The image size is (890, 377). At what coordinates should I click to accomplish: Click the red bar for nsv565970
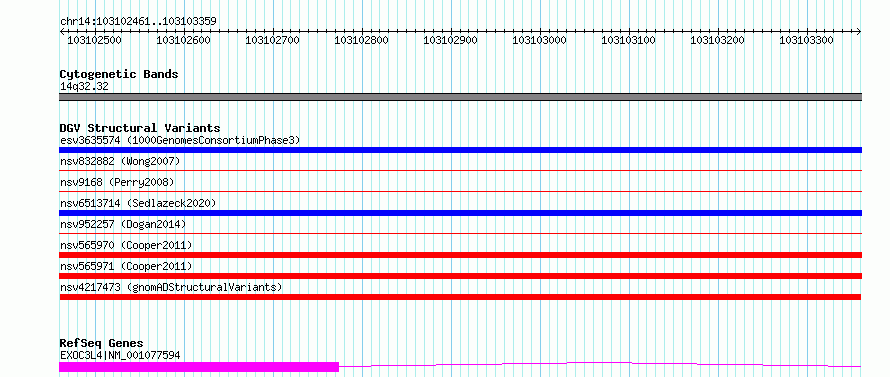pyautogui.click(x=460, y=255)
